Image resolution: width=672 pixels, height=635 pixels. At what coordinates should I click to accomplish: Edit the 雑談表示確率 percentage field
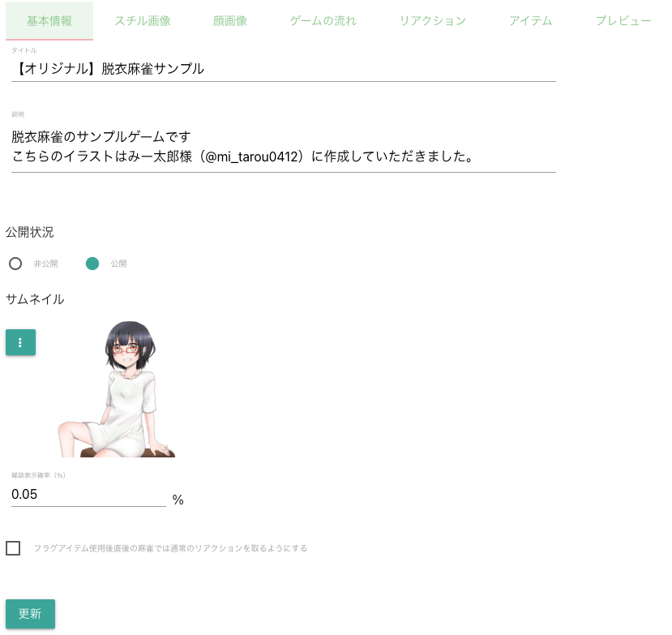88,495
